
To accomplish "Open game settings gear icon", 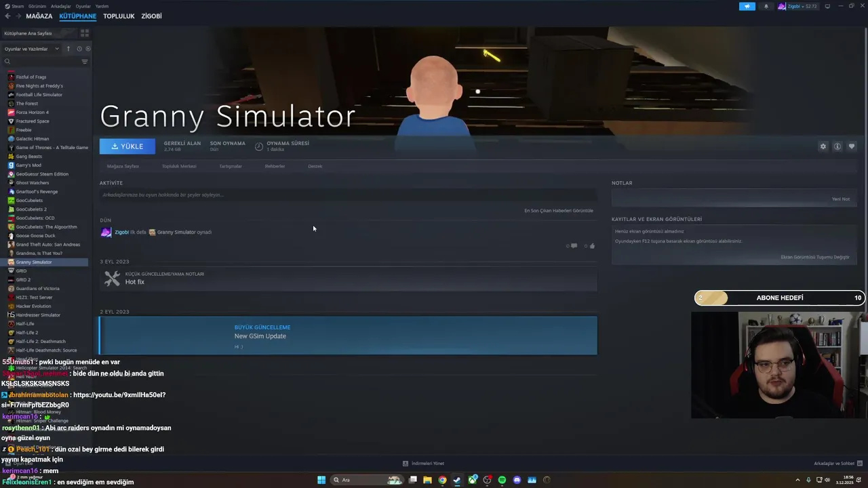I will point(823,146).
